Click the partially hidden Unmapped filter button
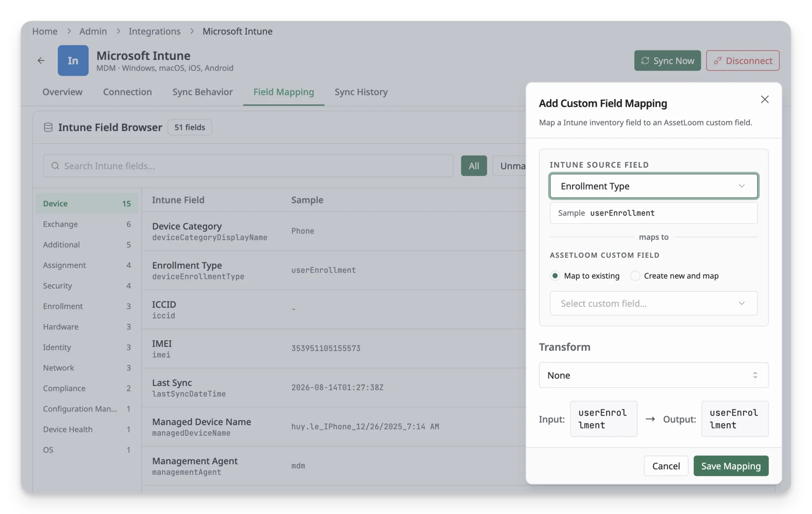Viewport: 812px width, 514px height. pos(510,166)
